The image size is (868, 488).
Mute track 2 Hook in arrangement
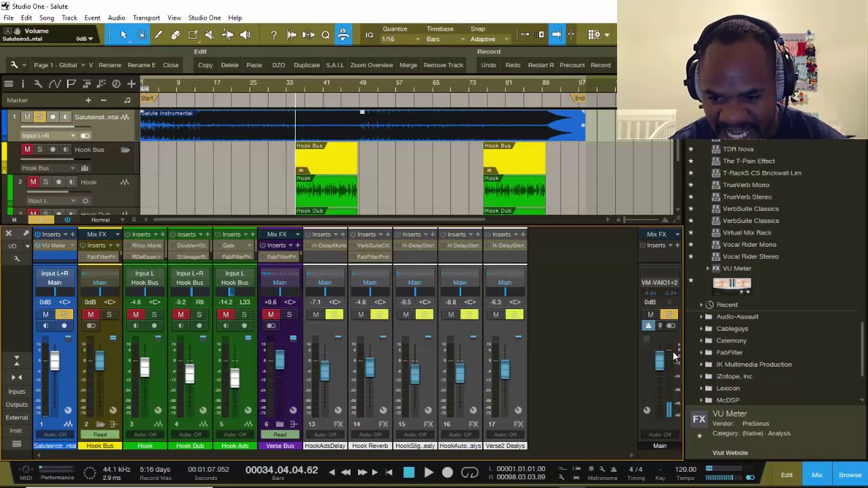pos(33,182)
